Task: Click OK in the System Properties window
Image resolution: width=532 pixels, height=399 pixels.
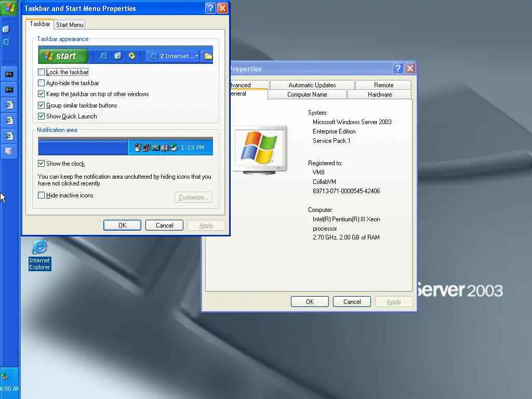Action: pos(310,302)
